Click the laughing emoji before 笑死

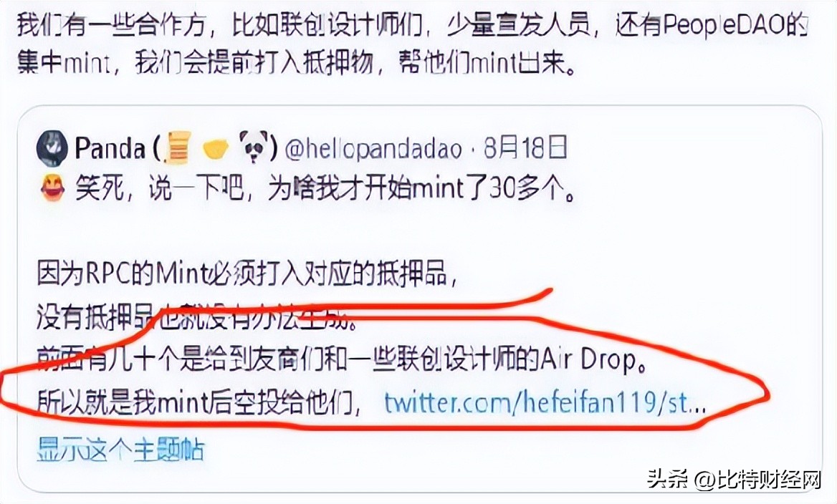click(53, 189)
